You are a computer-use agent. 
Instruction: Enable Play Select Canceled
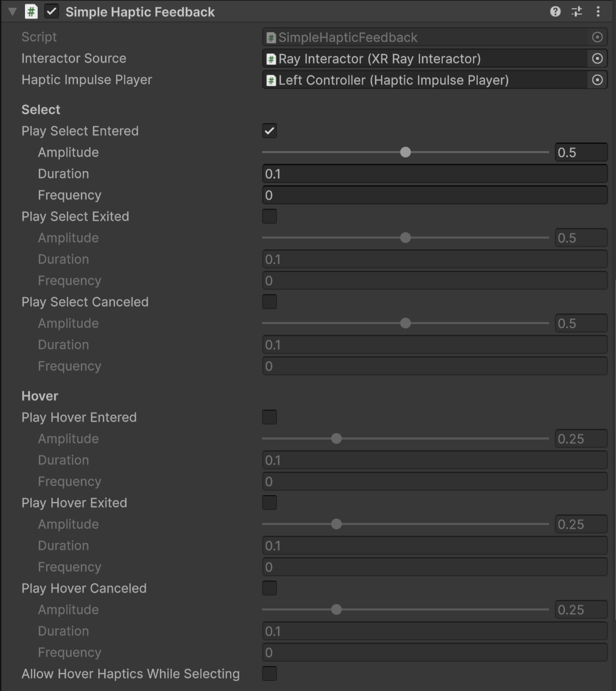269,301
